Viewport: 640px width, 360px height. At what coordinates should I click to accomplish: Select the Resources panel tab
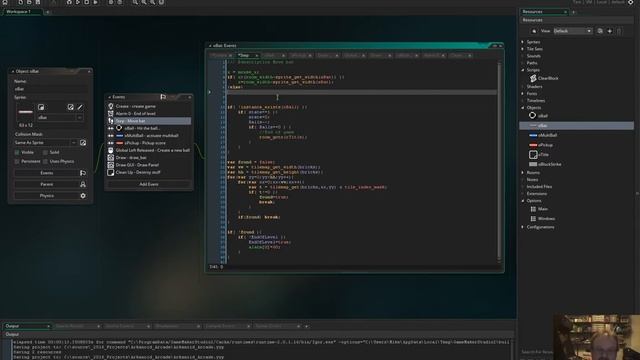pos(543,12)
